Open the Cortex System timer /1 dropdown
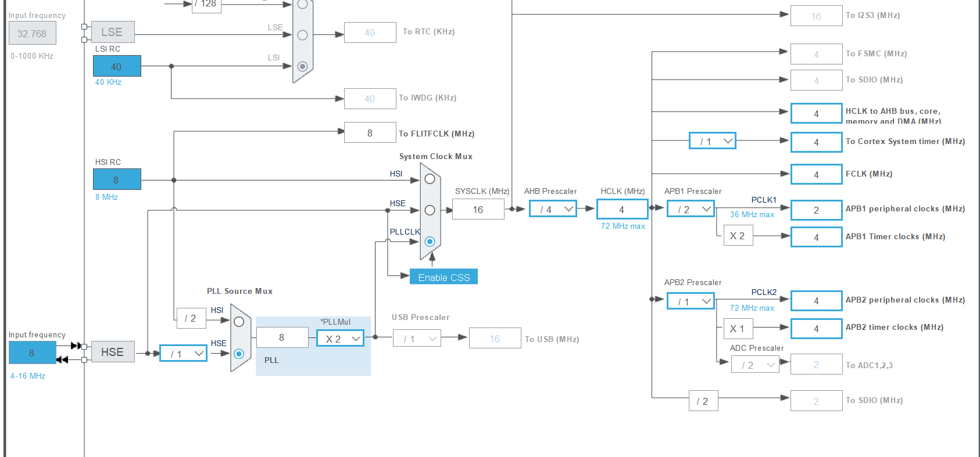The image size is (980, 457). [x=713, y=141]
